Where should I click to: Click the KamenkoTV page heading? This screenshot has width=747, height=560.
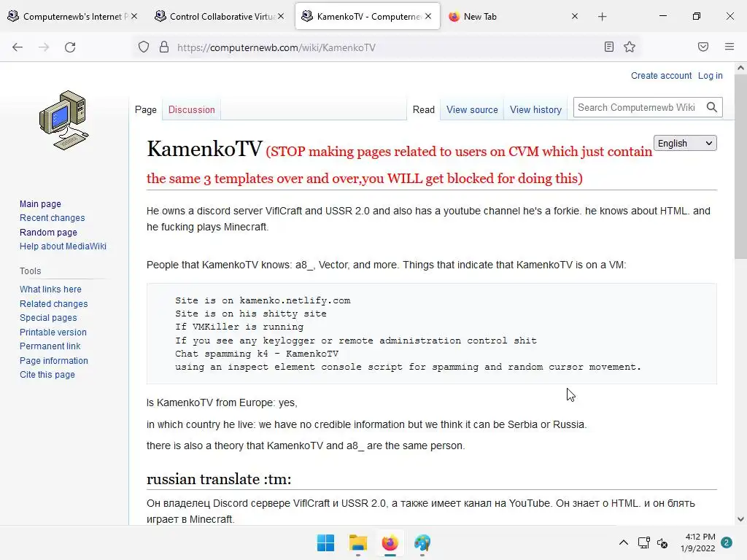click(204, 149)
